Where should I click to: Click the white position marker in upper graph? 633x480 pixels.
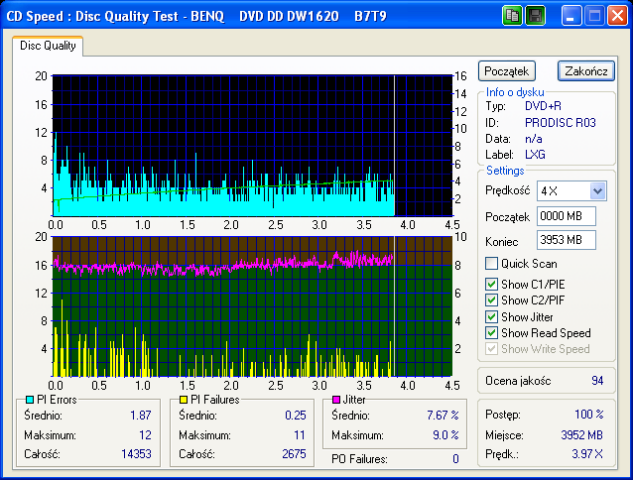pos(394,145)
